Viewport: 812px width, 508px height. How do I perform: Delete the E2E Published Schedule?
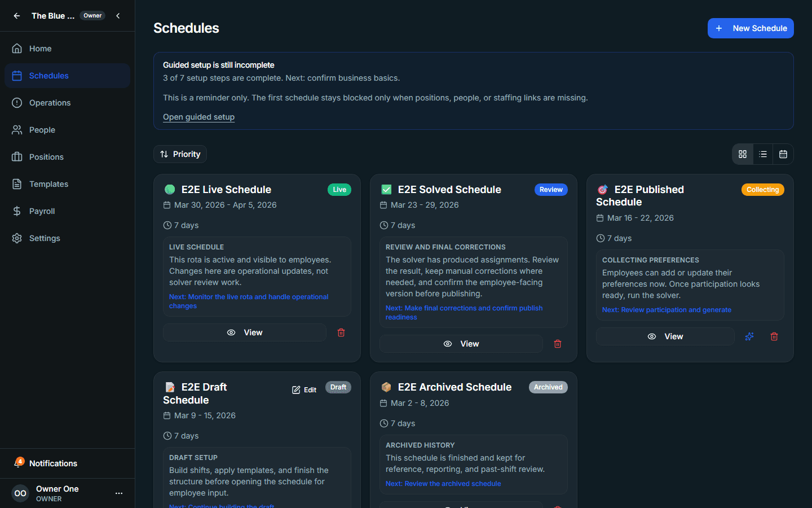coord(774,336)
